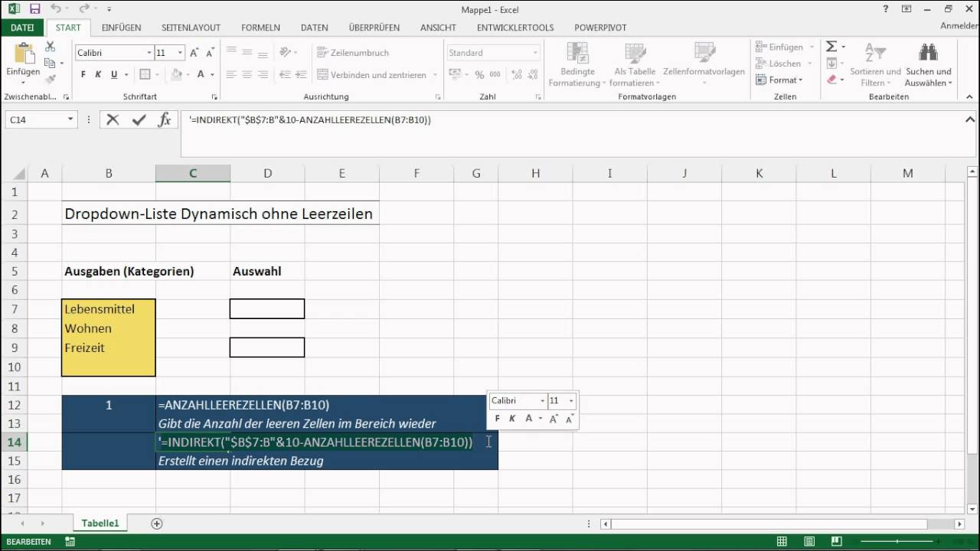This screenshot has width=980, height=551.
Task: Select the Lebensmittel cell
Action: click(109, 309)
